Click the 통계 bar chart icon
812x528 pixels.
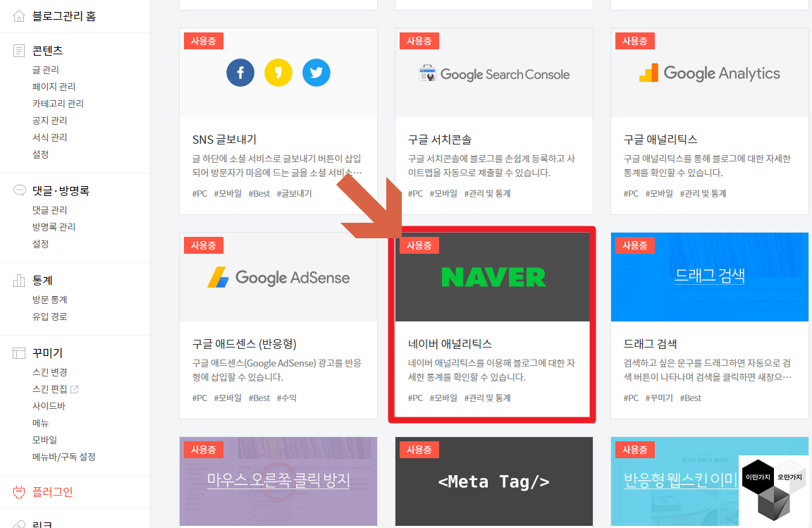tap(18, 281)
